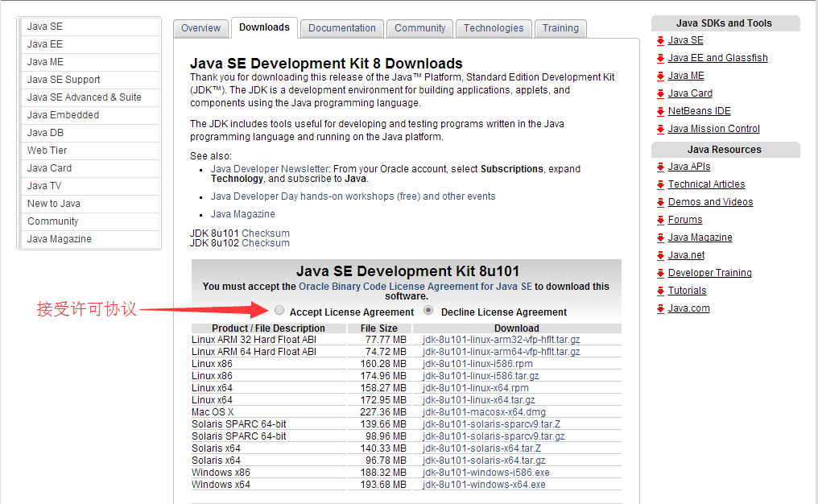The width and height of the screenshot is (818, 504).
Task: Click the red arrow icon beside Java APIs
Action: tap(660, 167)
